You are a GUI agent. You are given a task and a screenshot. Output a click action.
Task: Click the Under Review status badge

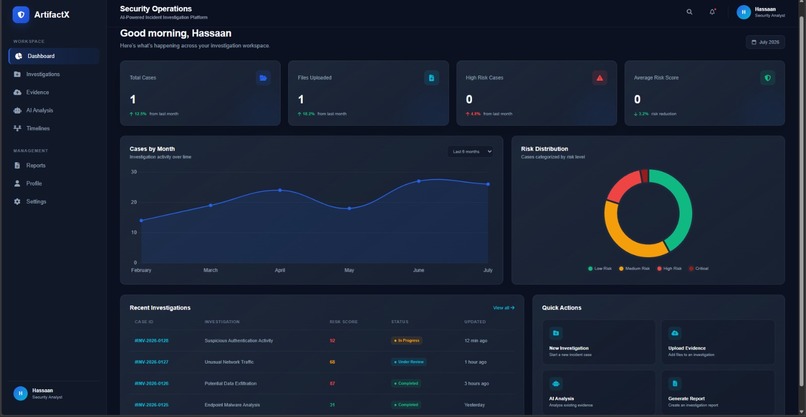pos(409,362)
